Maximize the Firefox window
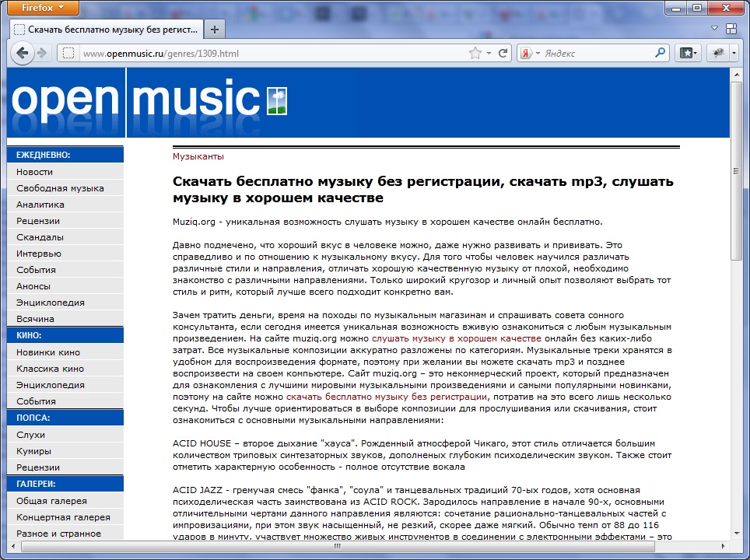The width and height of the screenshot is (750, 560). tap(697, 8)
